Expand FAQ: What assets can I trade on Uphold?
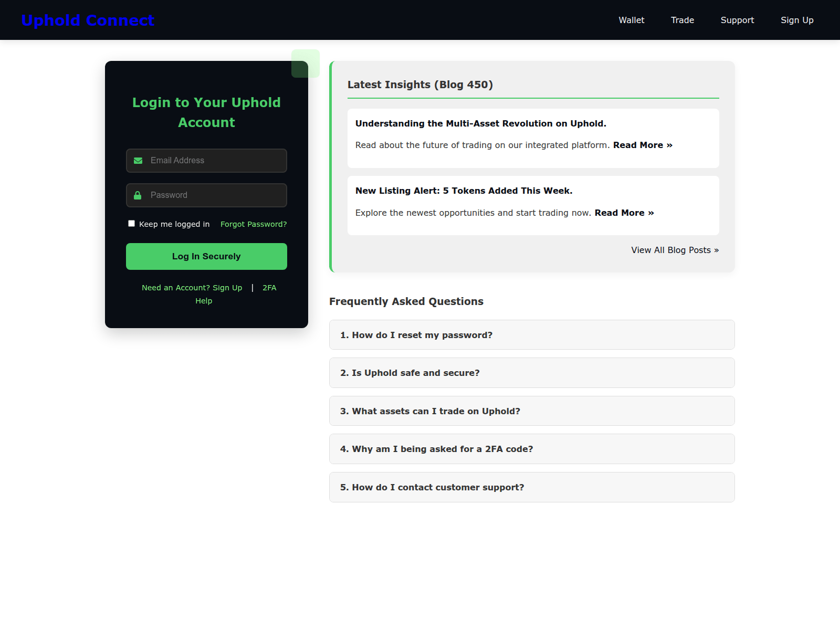This screenshot has width=840, height=630. click(x=532, y=411)
